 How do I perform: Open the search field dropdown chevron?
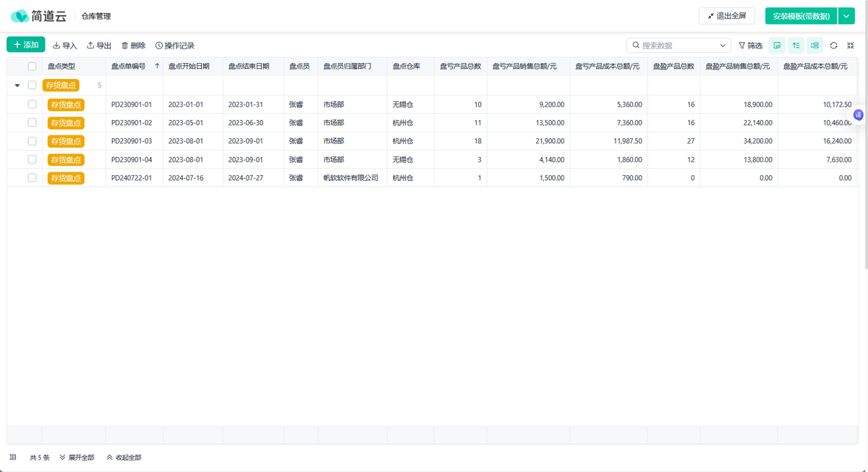pos(723,46)
